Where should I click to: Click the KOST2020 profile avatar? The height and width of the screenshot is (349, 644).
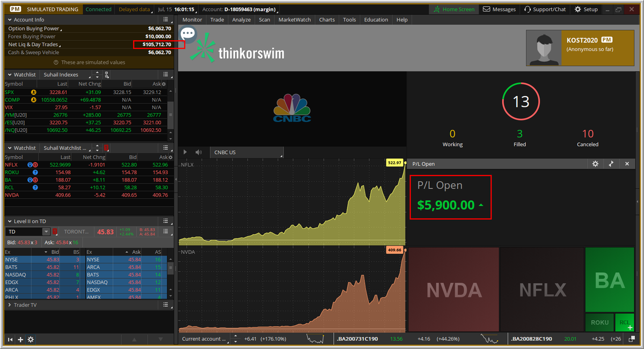tap(543, 48)
